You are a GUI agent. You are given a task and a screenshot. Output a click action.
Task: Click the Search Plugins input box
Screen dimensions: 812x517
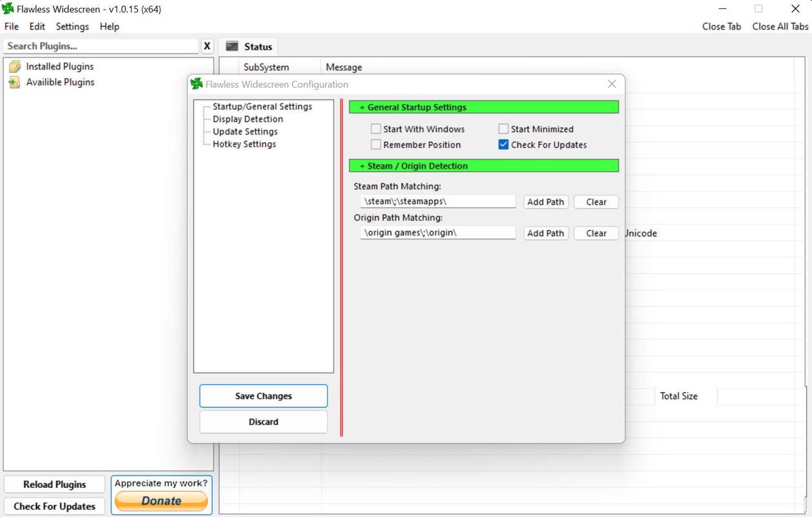[x=101, y=47]
